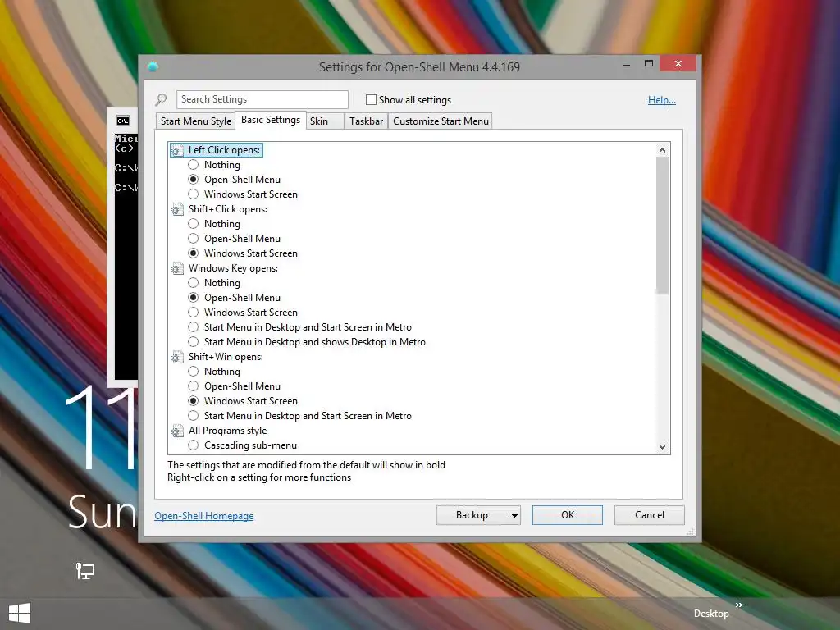Select Windows Start Screen under Shift+Click opens
840x630 pixels.
click(194, 253)
